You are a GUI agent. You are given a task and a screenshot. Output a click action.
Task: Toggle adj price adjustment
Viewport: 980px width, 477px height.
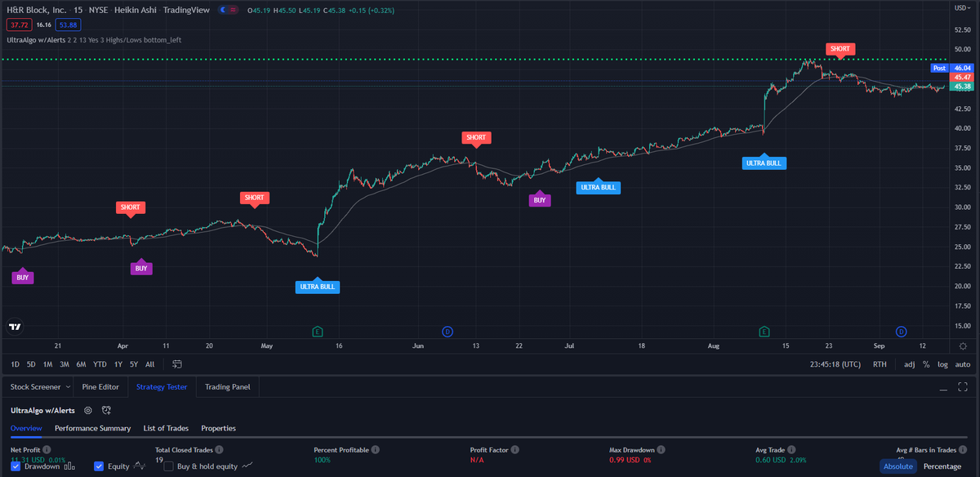910,364
